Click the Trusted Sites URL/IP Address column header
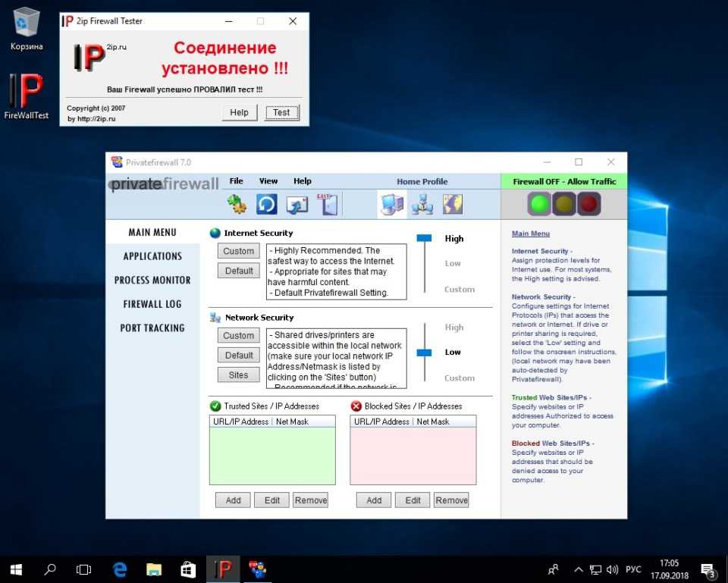This screenshot has height=583, width=728. [240, 422]
